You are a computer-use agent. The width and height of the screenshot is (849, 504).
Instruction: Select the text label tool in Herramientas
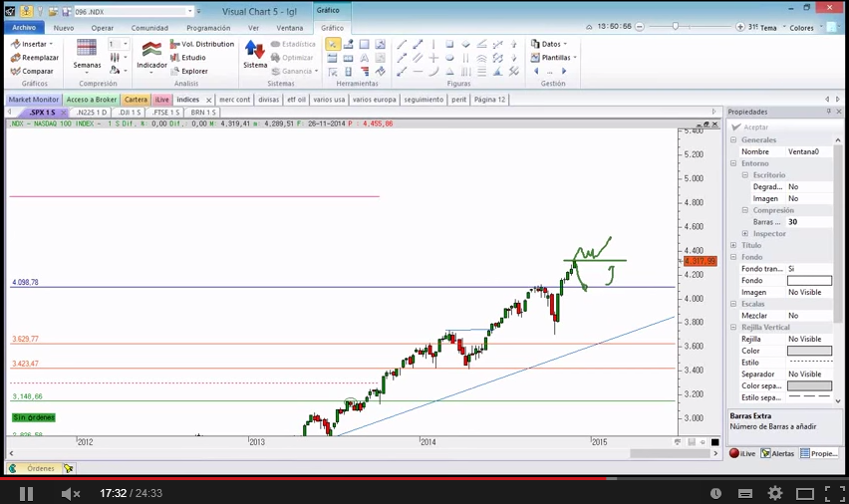[365, 58]
